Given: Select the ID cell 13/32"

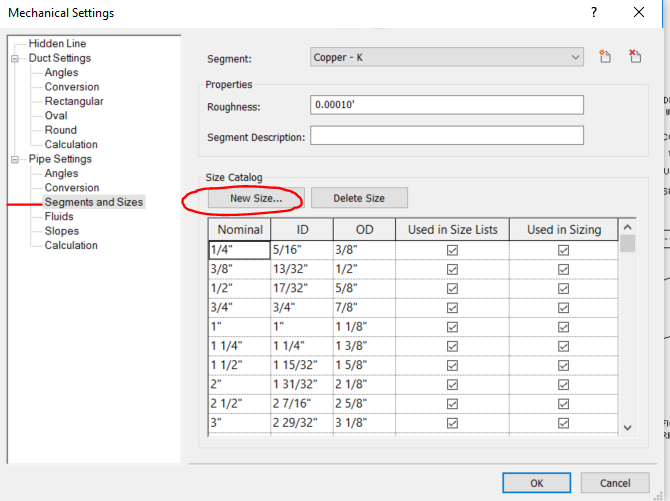Looking at the screenshot, I should pos(302,269).
